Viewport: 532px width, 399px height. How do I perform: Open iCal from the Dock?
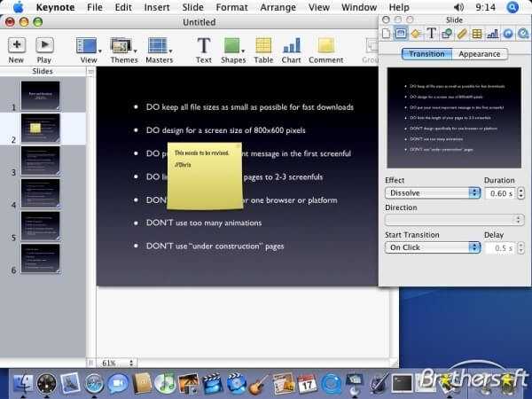[x=307, y=384]
